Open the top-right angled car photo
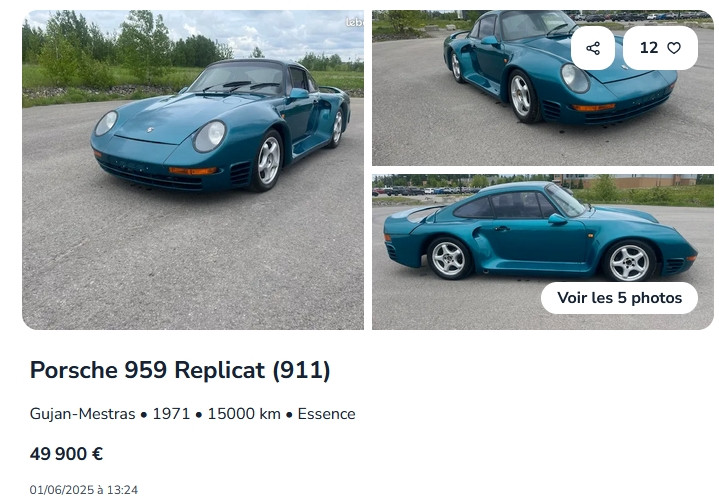 (543, 88)
